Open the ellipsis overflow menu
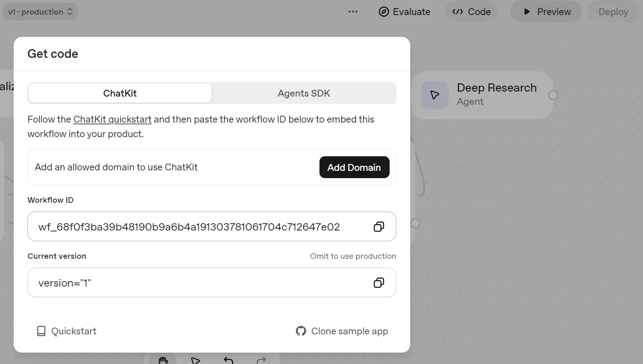The image size is (643, 364). click(353, 11)
